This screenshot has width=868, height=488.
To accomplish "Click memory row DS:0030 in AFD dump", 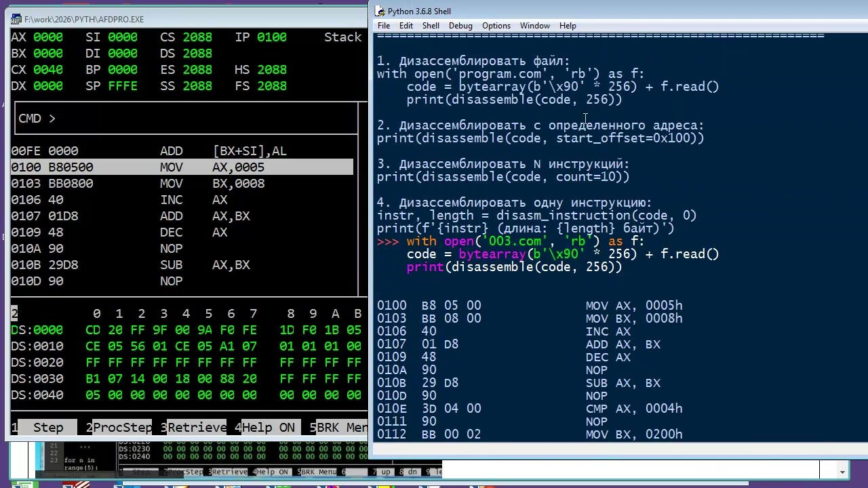I will pyautogui.click(x=186, y=379).
